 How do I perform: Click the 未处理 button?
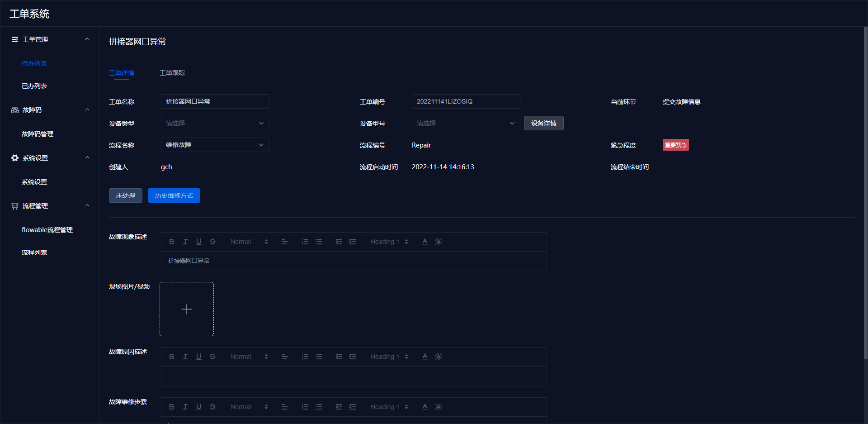point(126,195)
